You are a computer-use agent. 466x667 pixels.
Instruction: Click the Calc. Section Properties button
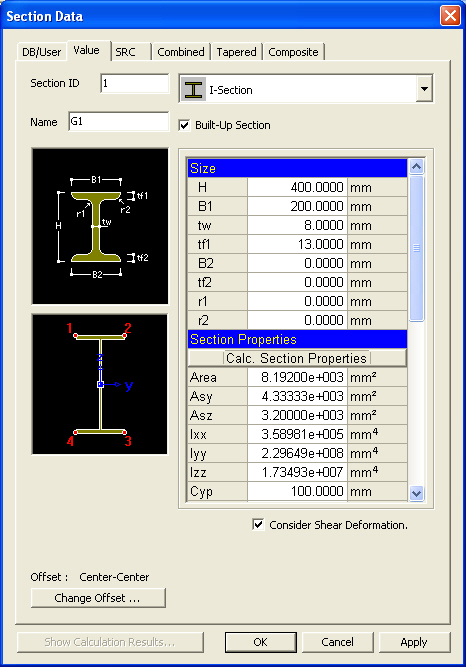(297, 358)
